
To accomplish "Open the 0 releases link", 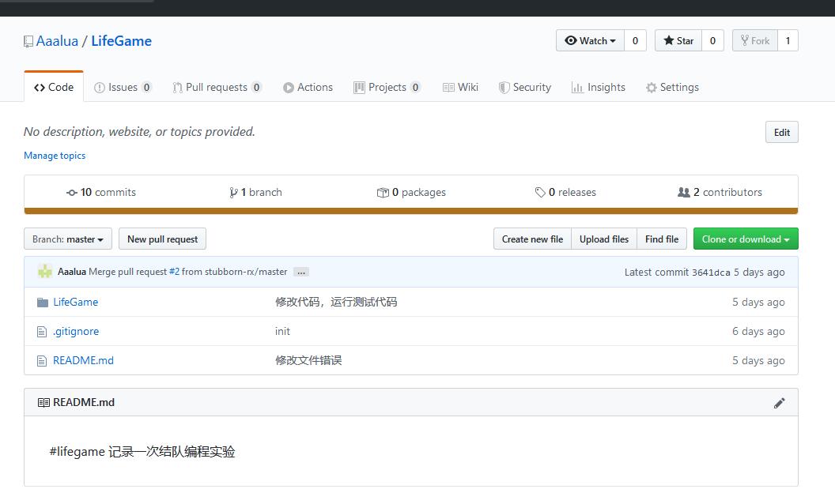I will [x=565, y=192].
